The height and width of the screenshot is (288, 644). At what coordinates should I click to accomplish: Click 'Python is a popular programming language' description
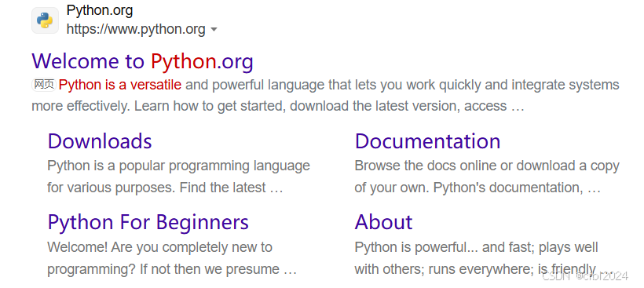(x=178, y=166)
